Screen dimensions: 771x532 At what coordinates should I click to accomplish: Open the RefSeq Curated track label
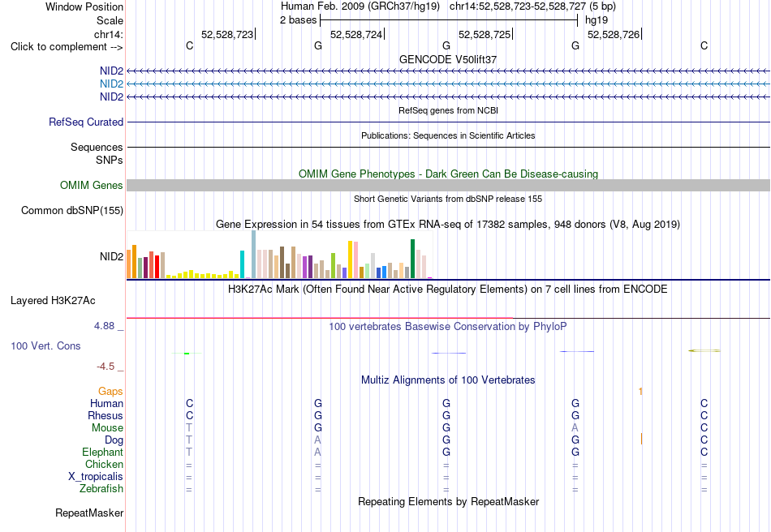[86, 122]
